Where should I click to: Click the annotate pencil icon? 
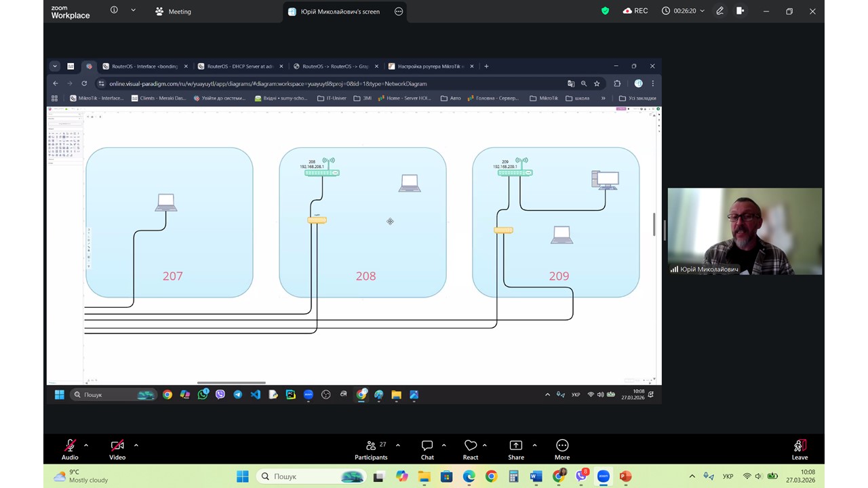(x=720, y=11)
